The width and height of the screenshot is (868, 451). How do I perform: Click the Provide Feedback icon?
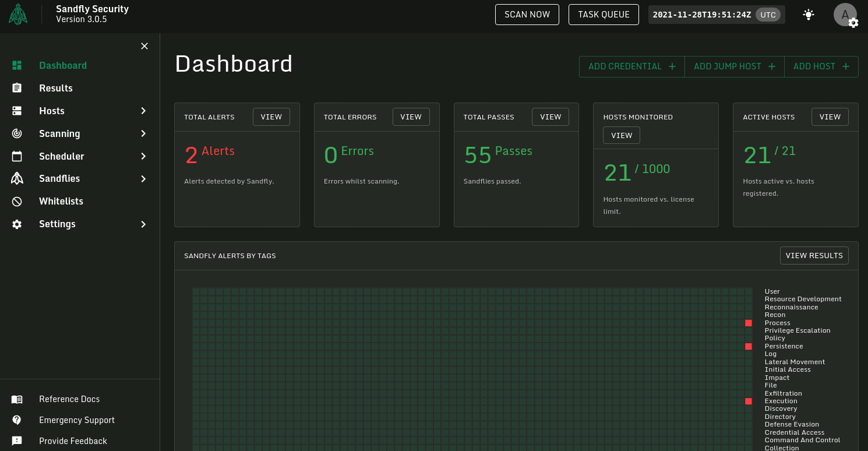17,441
